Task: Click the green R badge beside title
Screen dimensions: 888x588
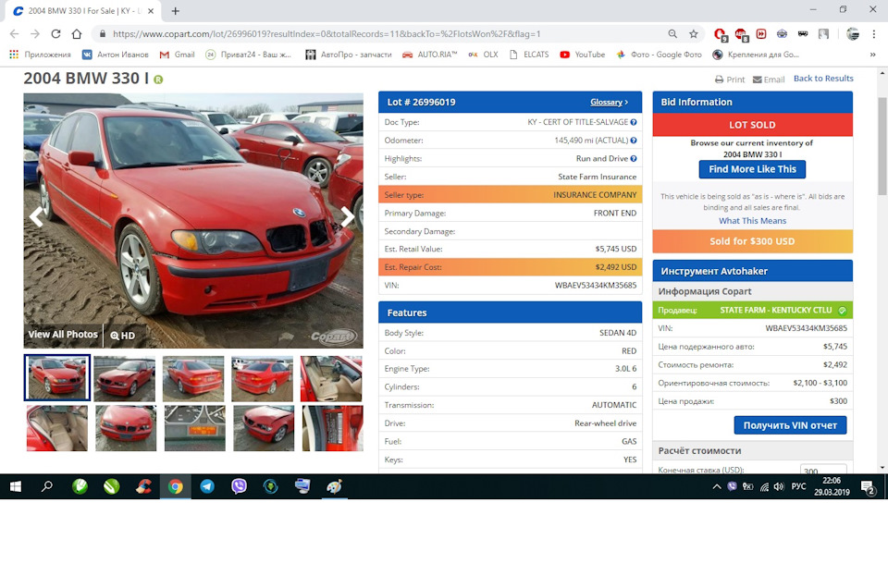Action: tap(158, 80)
